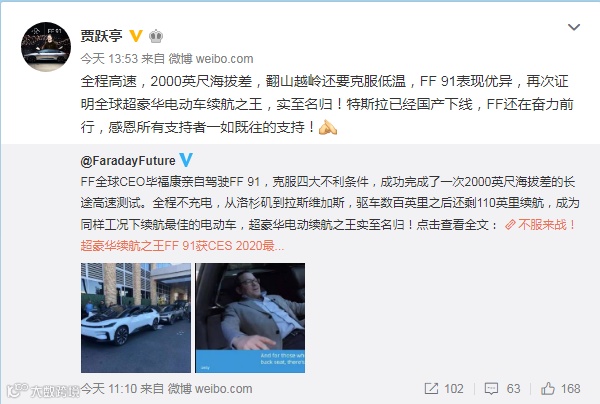The image size is (600, 404).
Task: Open 贾跃亭's profile via username
Action: pos(101,36)
